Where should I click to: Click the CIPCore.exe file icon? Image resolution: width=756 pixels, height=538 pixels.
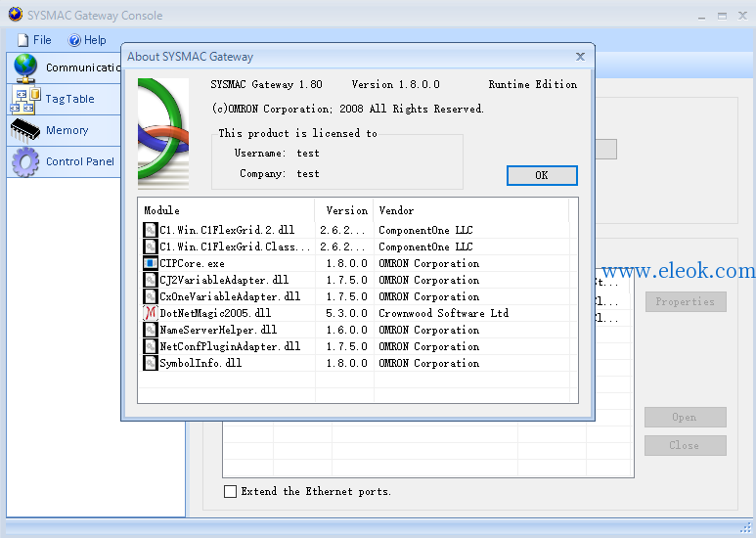coord(151,263)
